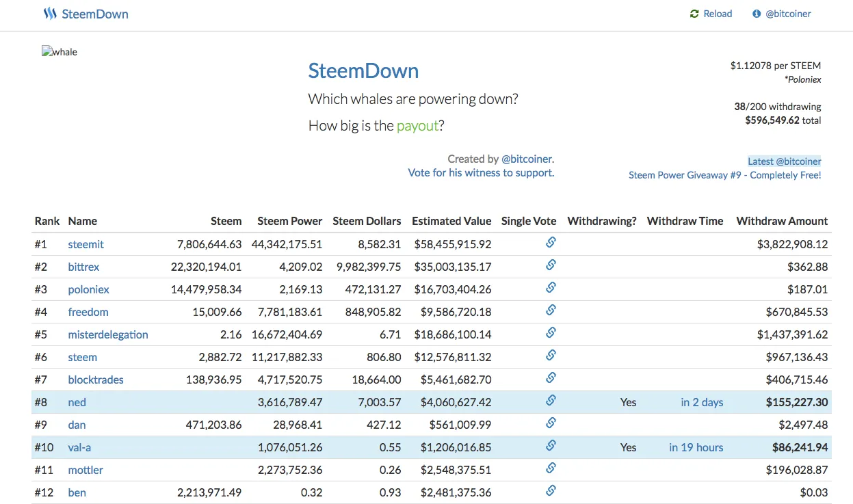Open the mottler account link
The image size is (853, 504).
(86, 470)
